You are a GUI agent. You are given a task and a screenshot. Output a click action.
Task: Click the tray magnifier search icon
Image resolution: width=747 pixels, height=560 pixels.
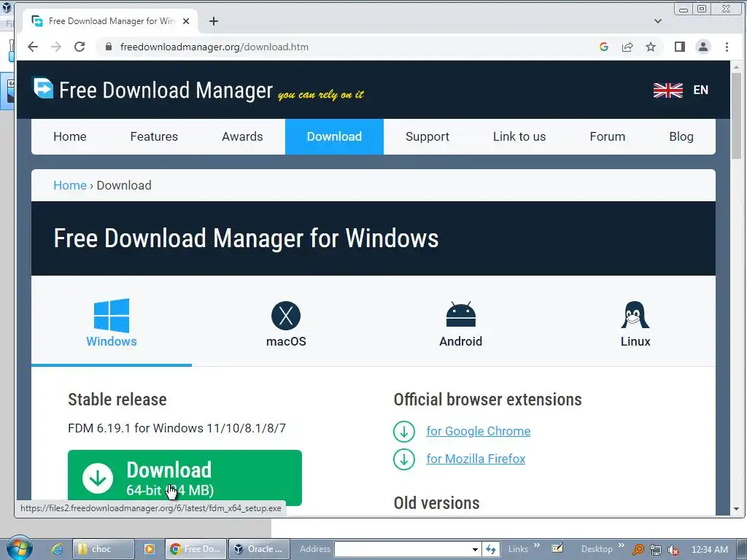click(x=638, y=550)
